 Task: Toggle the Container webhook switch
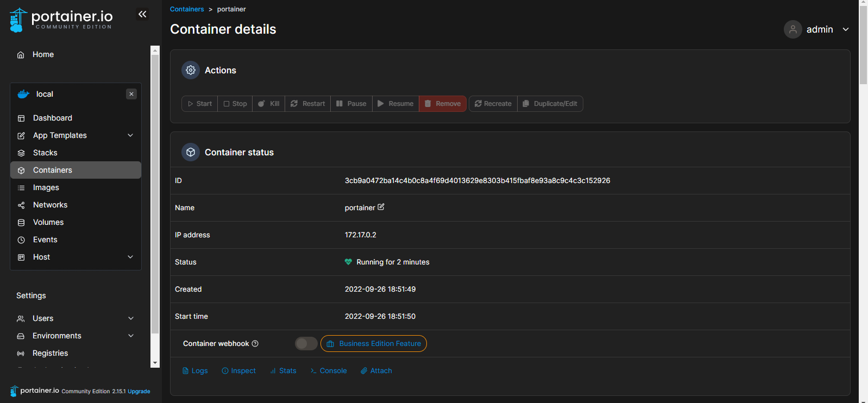coord(306,343)
